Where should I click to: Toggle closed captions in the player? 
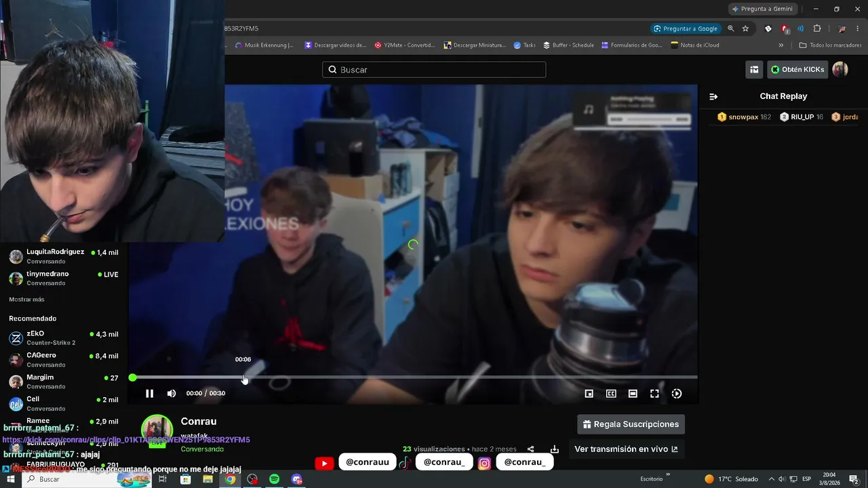pyautogui.click(x=611, y=393)
